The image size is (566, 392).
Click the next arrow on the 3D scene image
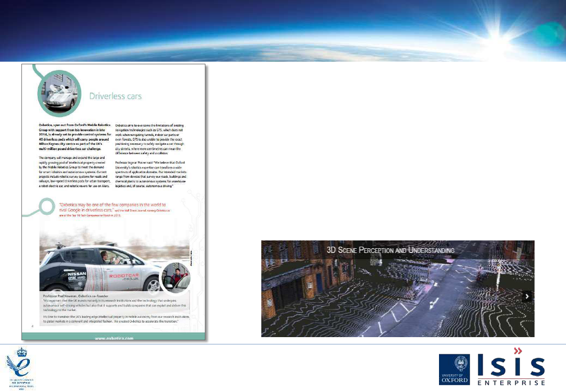527,296
